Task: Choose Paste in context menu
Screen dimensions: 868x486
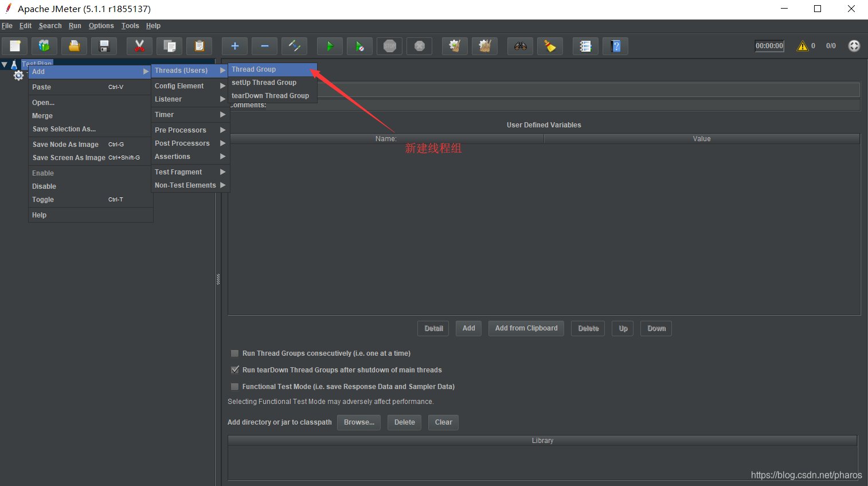Action: 91,87
